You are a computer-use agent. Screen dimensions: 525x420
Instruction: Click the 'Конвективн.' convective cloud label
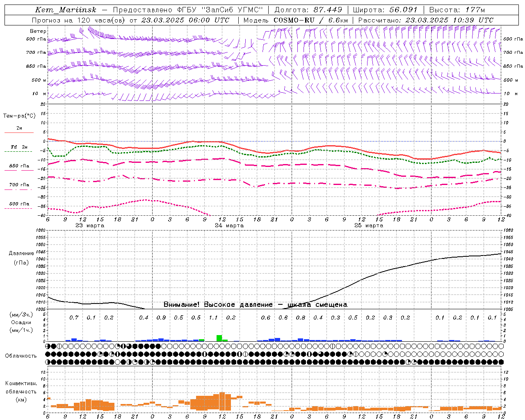pos(21,383)
